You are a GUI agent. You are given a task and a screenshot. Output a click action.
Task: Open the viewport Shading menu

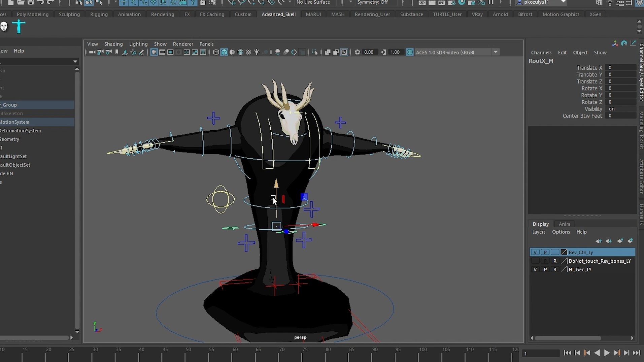tap(113, 44)
